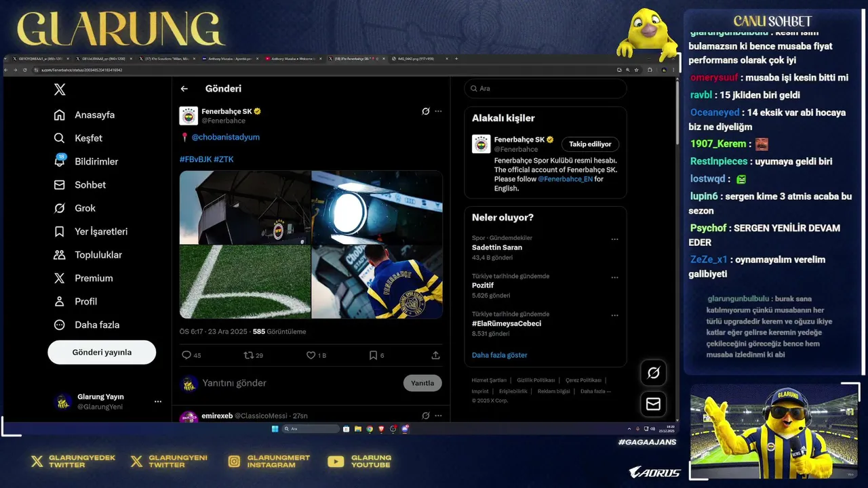The height and width of the screenshot is (488, 868).
Task: Open the Fenerbahçe jacket photo
Action: point(377,282)
